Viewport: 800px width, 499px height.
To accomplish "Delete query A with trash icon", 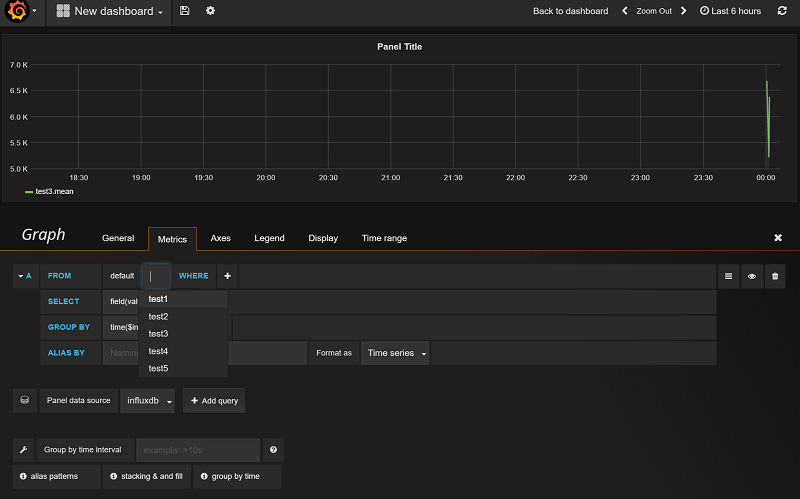I will (775, 276).
